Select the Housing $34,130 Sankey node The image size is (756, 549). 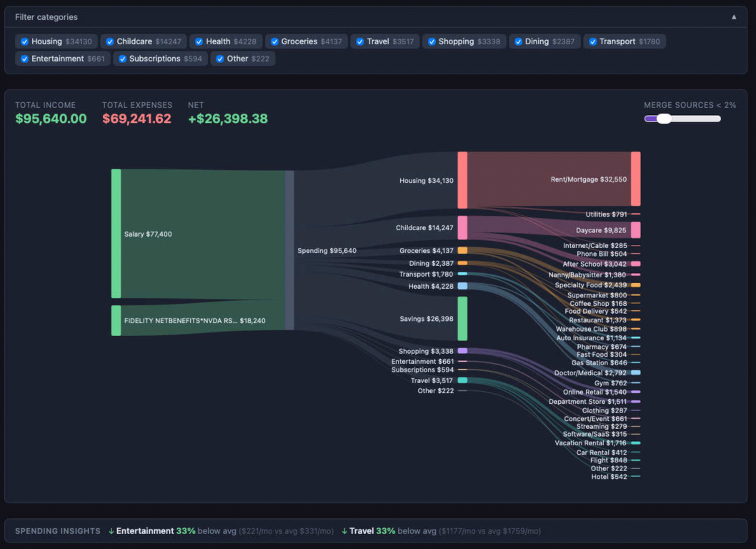point(462,180)
